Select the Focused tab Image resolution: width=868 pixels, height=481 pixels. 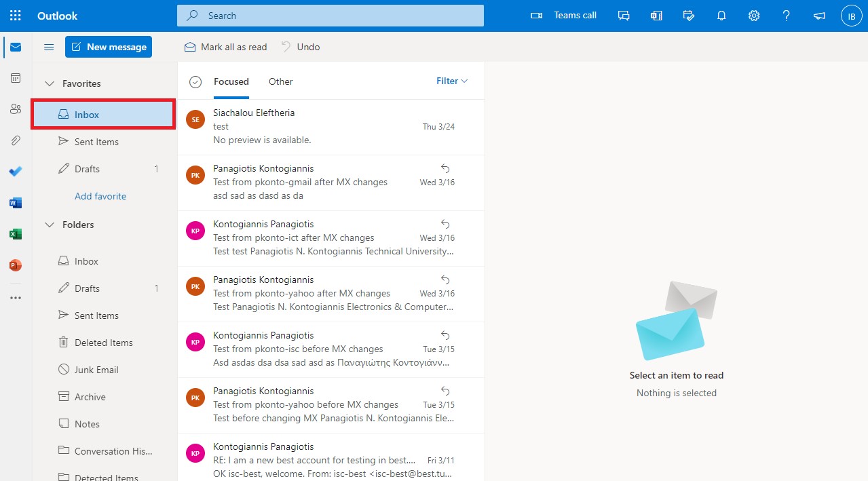click(231, 81)
